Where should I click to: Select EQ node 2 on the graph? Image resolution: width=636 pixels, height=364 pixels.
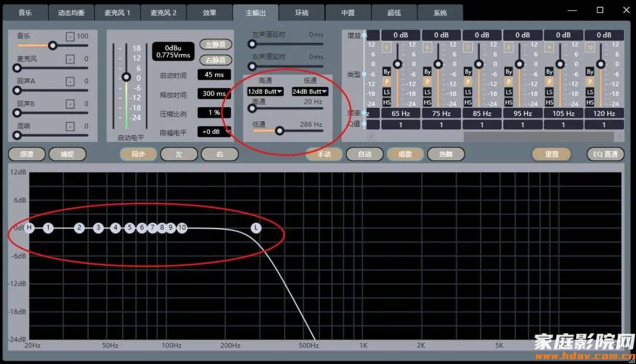click(79, 228)
